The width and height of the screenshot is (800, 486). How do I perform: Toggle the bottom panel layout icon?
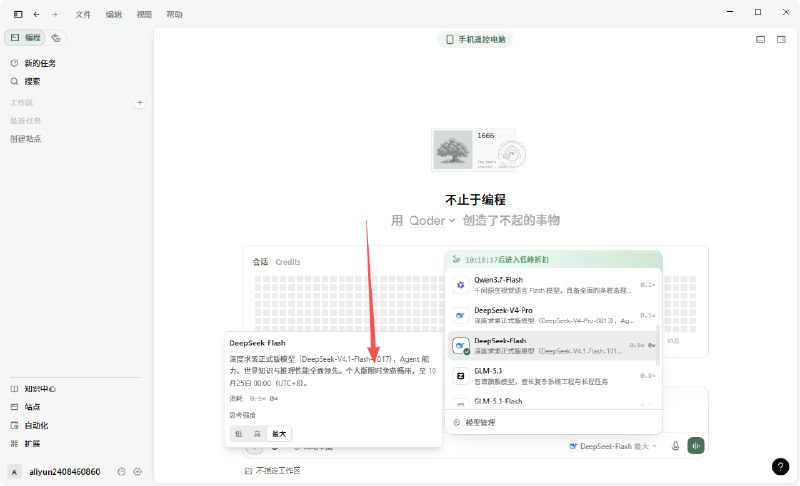(760, 39)
